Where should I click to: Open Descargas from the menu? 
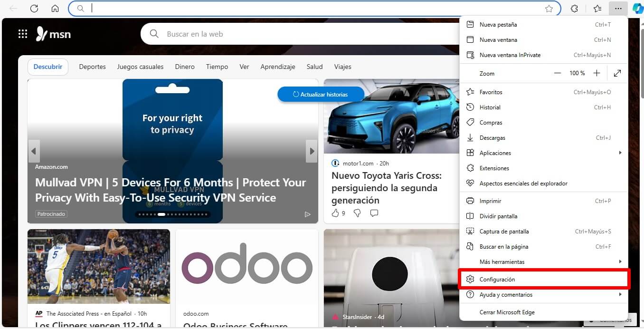pos(544,138)
